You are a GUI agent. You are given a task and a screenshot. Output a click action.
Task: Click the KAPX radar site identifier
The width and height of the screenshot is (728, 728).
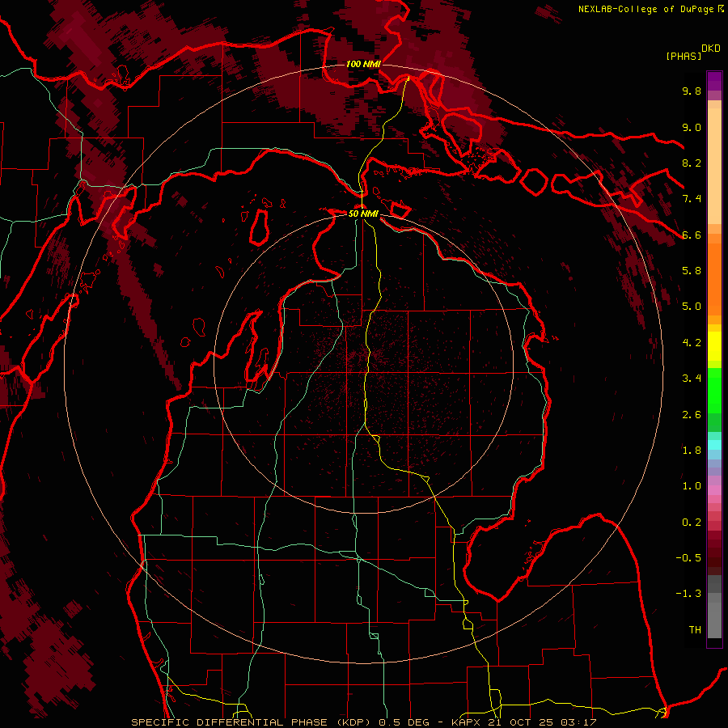(466, 722)
